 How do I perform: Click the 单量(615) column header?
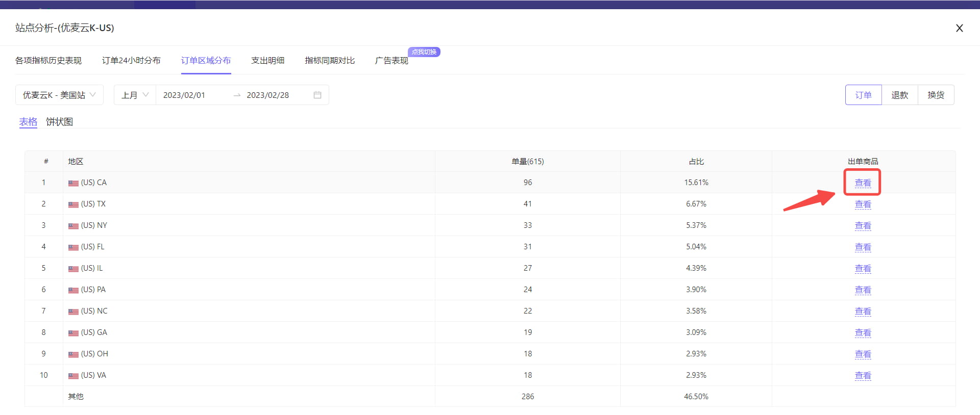[x=528, y=162]
